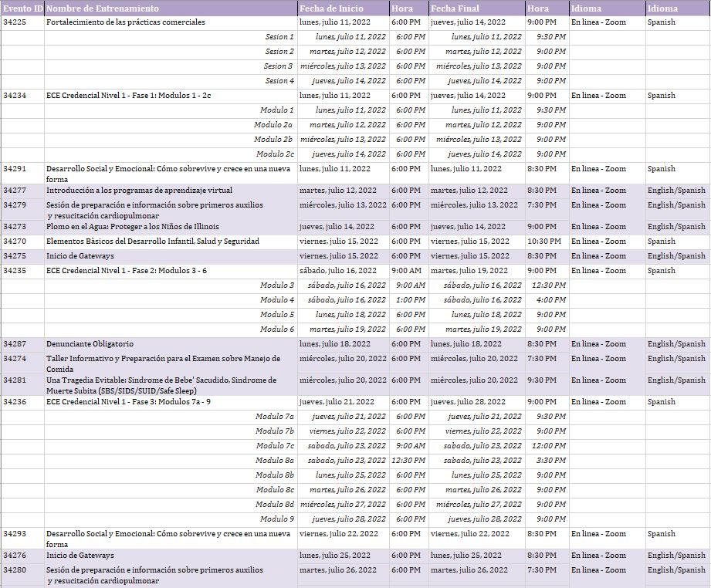Click 'Elementos Bàsicos del Desarrollo Infantil' cell
711x588 pixels.
pyautogui.click(x=171, y=242)
